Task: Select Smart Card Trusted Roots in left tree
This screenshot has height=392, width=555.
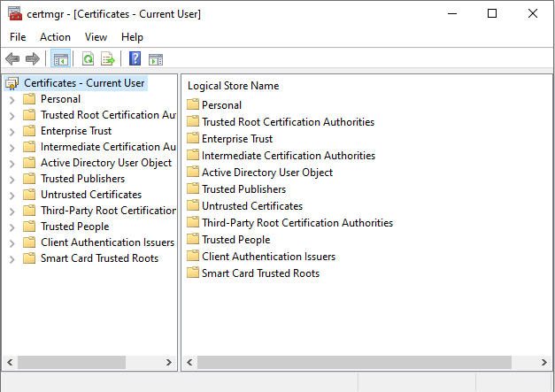Action: pos(99,258)
